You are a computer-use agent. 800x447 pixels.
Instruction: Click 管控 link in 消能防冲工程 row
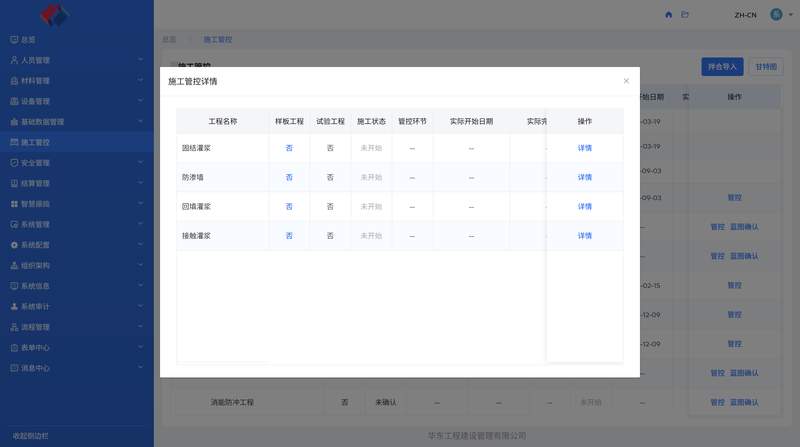(x=717, y=402)
